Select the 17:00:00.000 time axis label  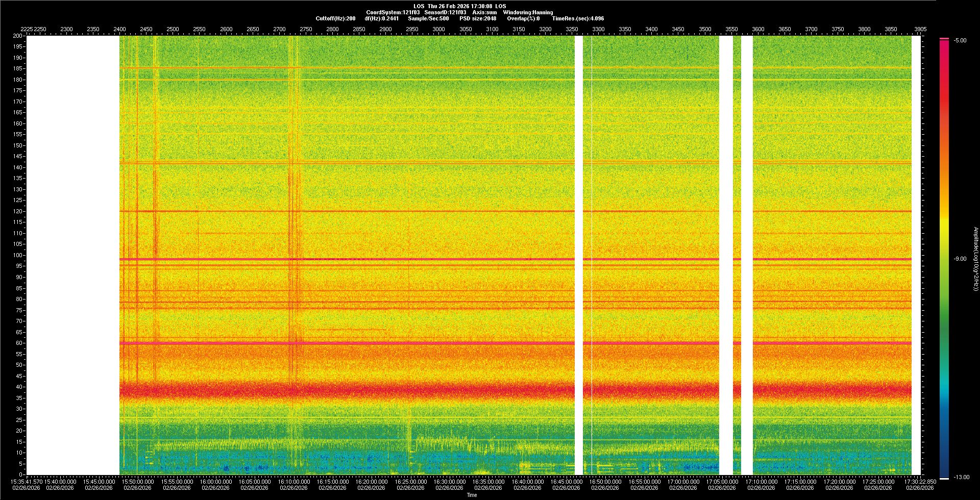point(683,481)
